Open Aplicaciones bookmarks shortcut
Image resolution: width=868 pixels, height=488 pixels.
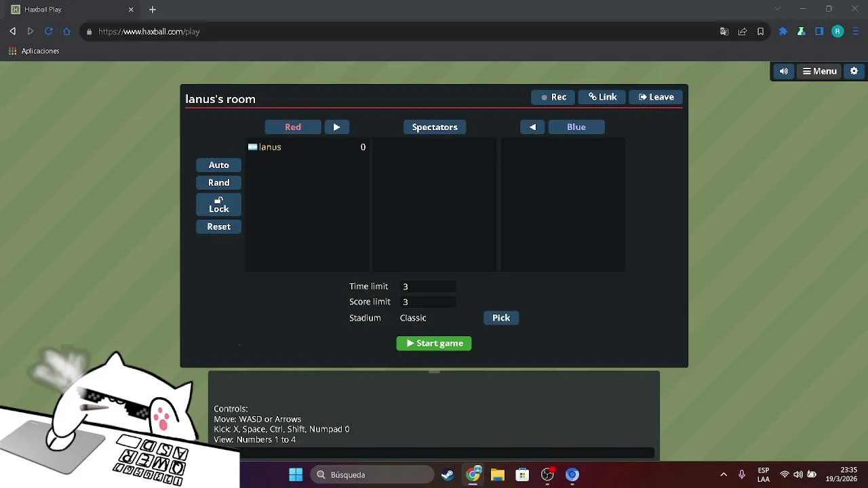tap(34, 51)
